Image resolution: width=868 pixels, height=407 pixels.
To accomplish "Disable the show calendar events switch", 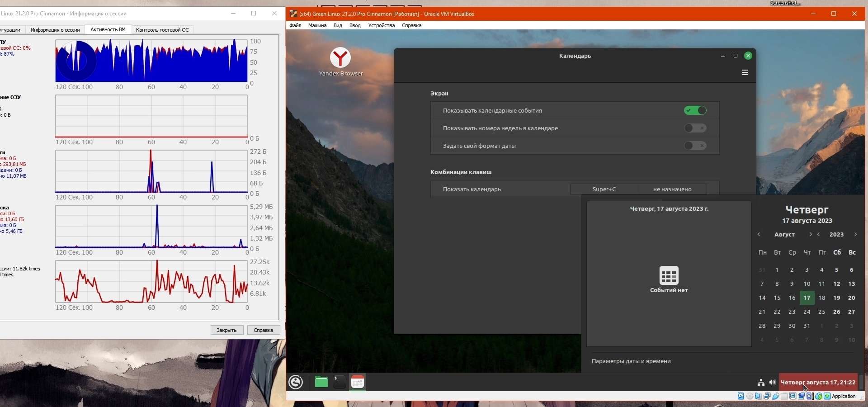I will pyautogui.click(x=695, y=110).
